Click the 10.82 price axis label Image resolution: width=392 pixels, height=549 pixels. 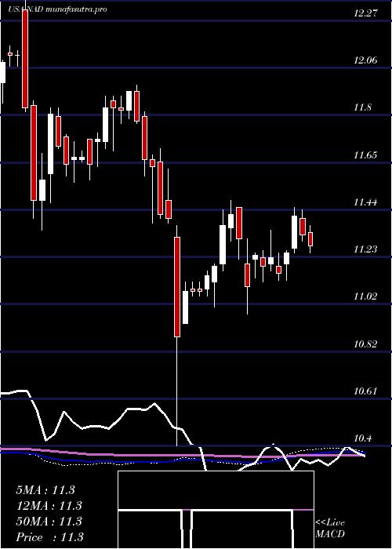[x=366, y=344]
